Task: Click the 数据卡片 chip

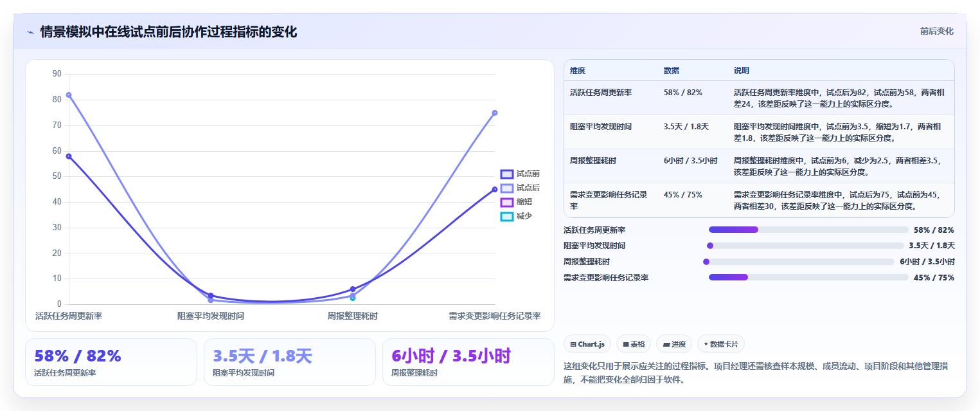Action: [721, 344]
